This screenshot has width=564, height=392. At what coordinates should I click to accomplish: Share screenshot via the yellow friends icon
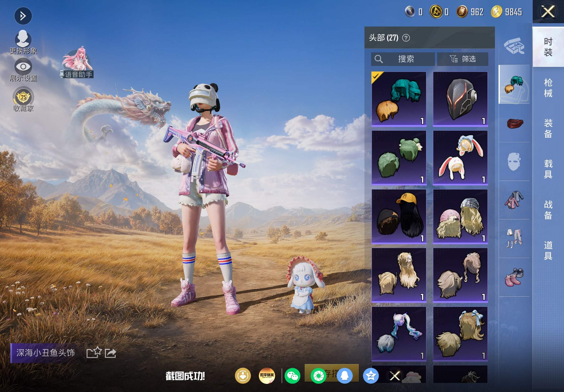(x=243, y=376)
